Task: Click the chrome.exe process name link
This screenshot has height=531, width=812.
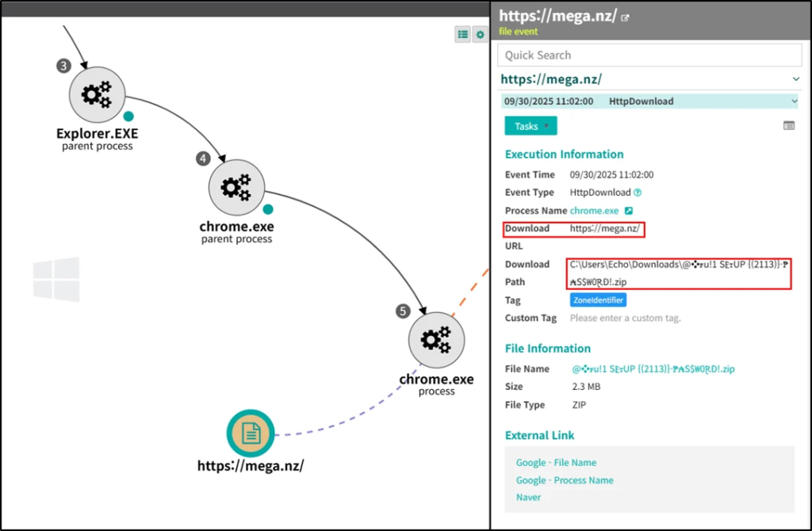Action: [x=594, y=211]
